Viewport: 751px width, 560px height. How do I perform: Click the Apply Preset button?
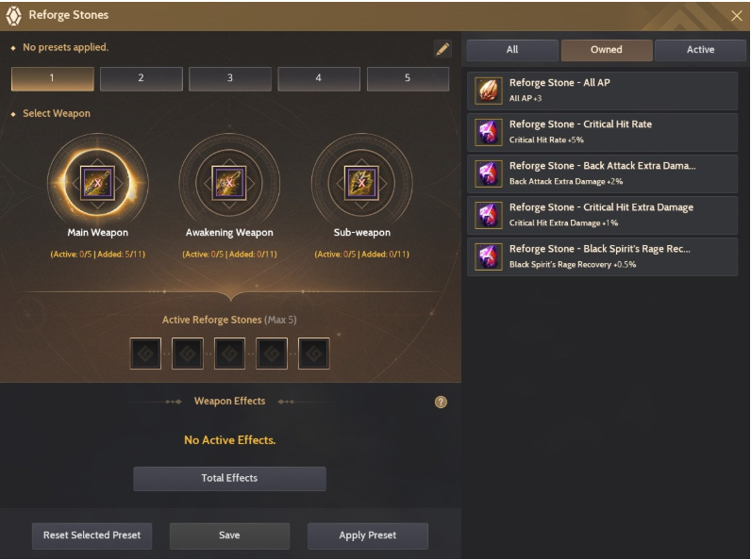tap(368, 535)
